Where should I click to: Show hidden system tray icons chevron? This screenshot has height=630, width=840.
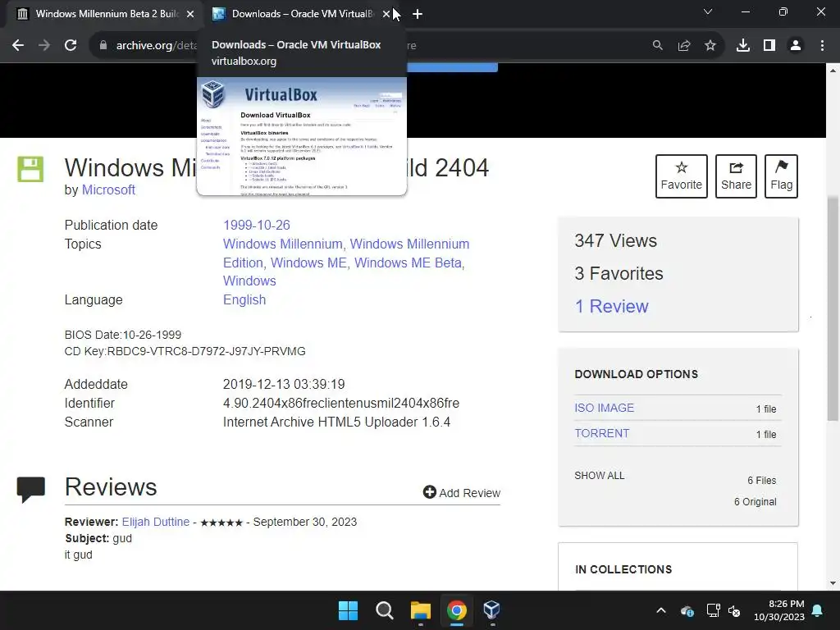tap(661, 610)
